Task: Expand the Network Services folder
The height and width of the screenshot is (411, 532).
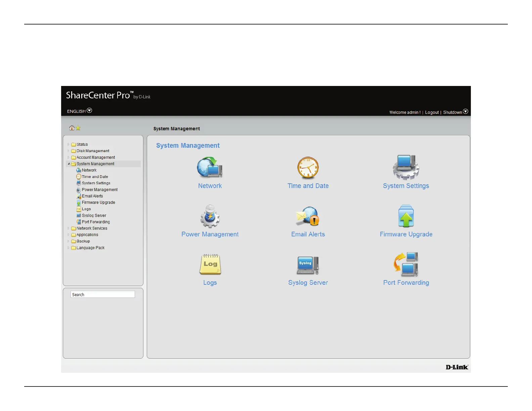Action: coord(69,228)
